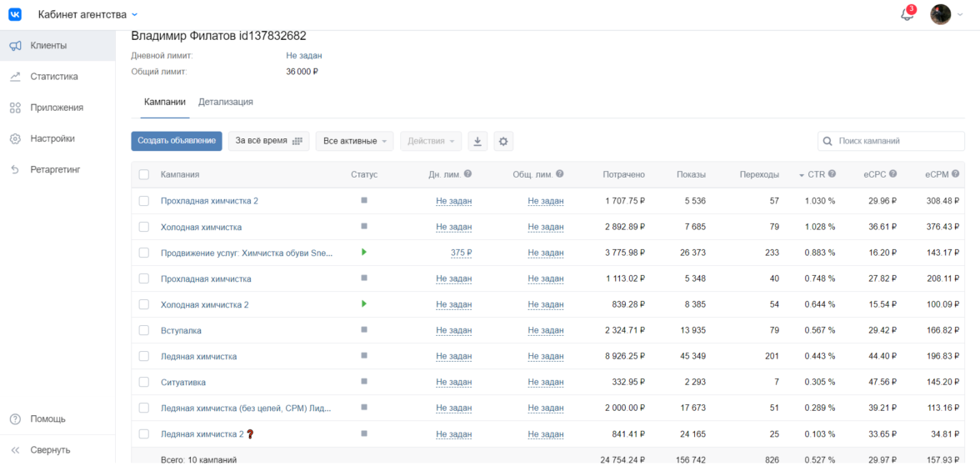Click stopped status icon for Вступалка campaign
The image size is (980, 466).
363,330
